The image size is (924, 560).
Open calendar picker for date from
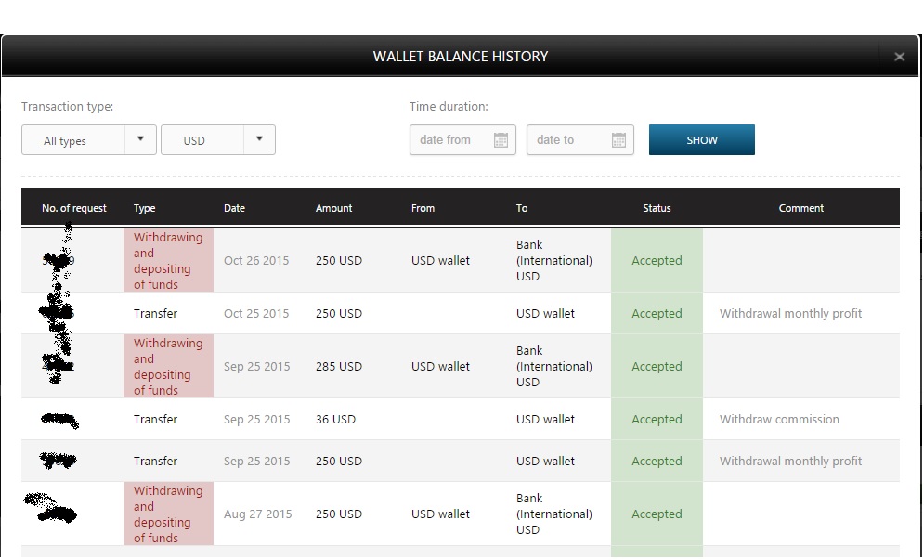point(501,140)
